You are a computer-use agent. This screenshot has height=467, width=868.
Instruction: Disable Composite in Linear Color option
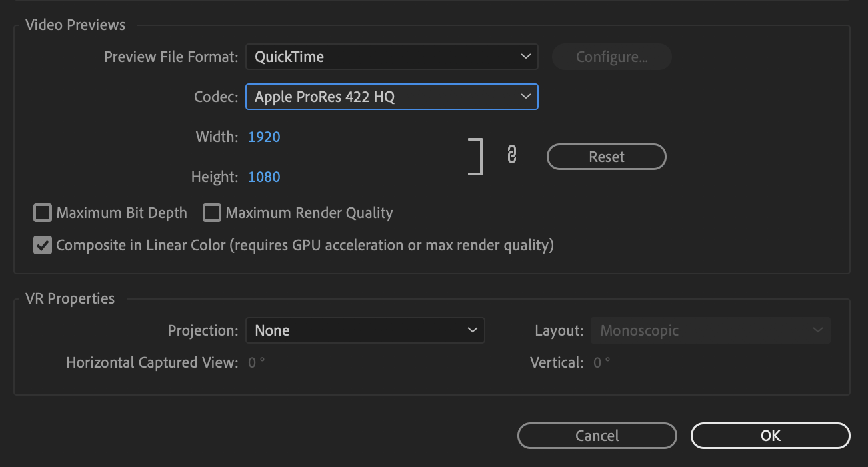coord(42,245)
